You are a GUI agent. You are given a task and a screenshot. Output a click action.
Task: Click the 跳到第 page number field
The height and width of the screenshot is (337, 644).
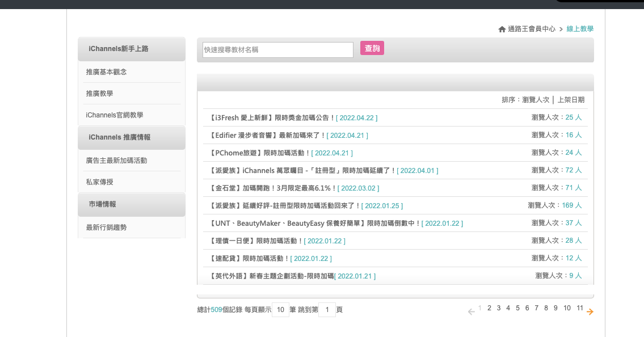coord(327,310)
